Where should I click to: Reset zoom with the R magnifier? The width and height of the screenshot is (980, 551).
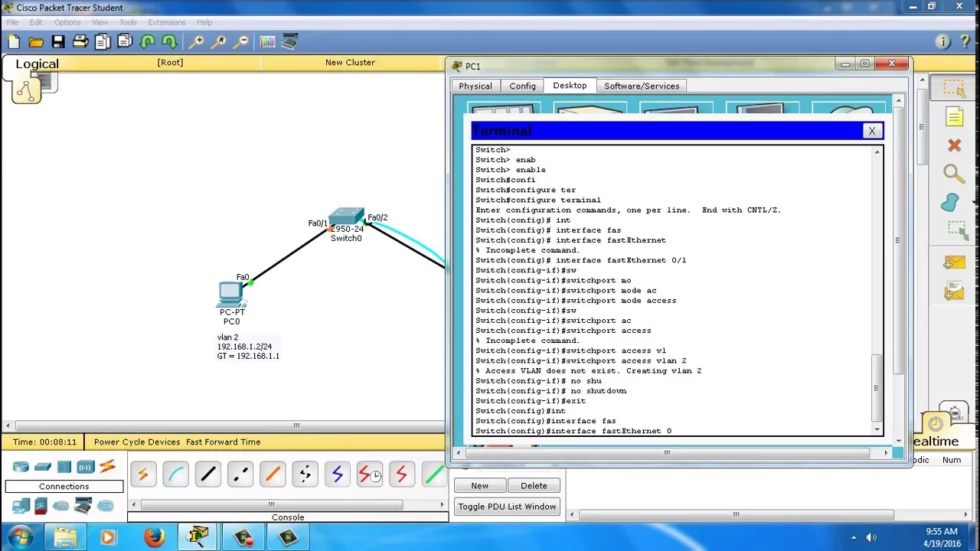point(219,42)
